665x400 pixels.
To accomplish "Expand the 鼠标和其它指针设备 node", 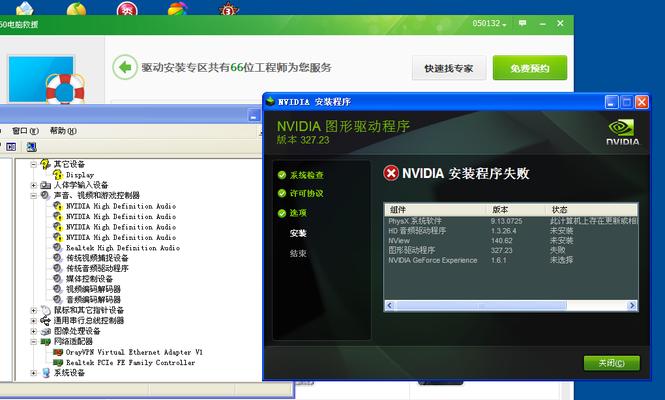I will point(34,310).
